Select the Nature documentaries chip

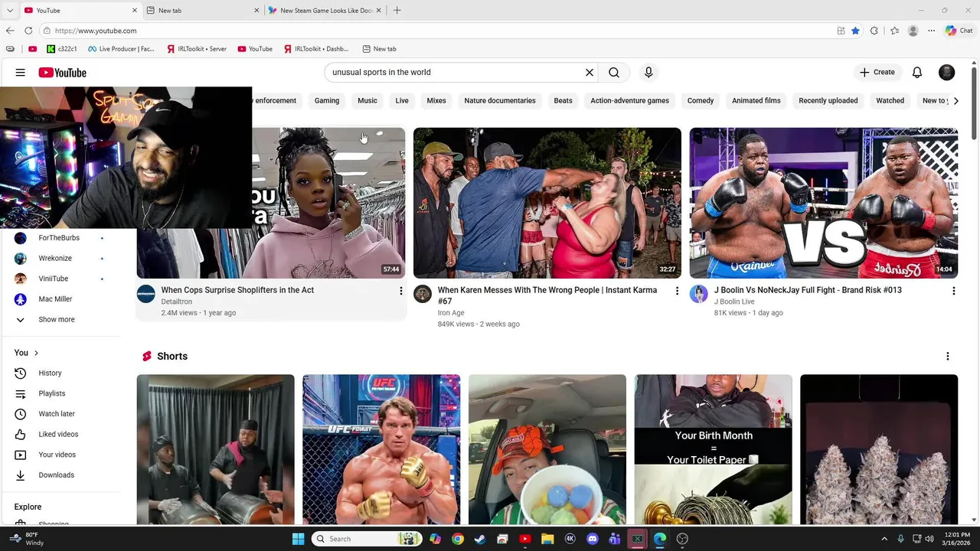[x=500, y=101]
